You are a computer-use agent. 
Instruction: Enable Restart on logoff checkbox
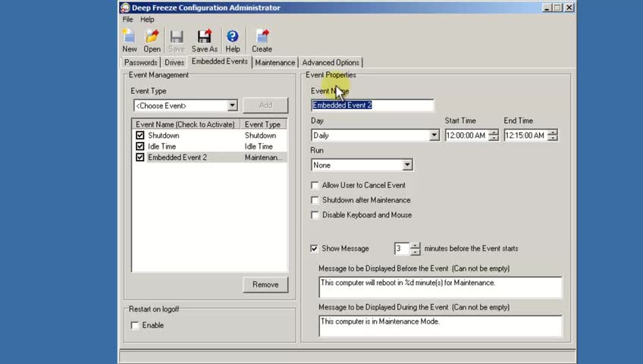(x=134, y=325)
